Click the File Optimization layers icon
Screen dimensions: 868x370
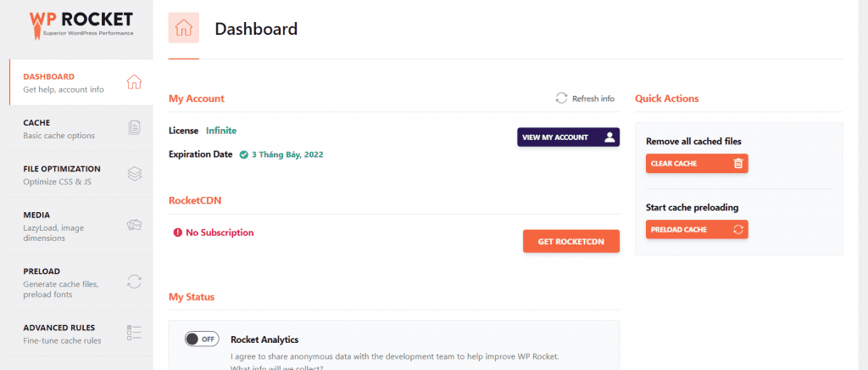coord(134,174)
